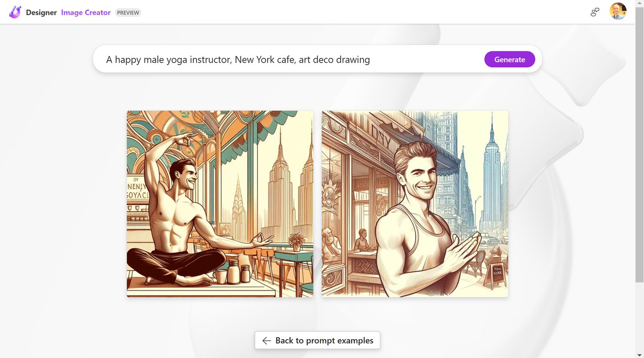Open the shirtless cross-legged yoga pose image
The height and width of the screenshot is (358, 644).
click(x=220, y=204)
